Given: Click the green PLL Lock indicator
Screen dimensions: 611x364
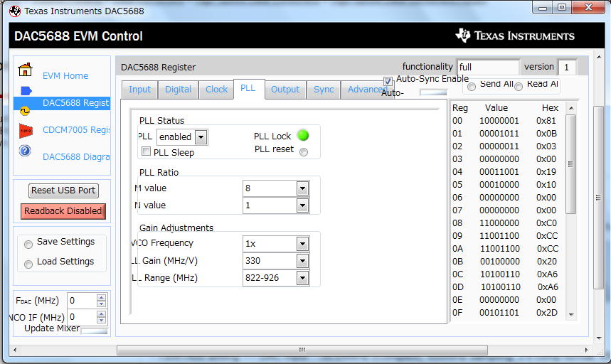Looking at the screenshot, I should point(303,136).
